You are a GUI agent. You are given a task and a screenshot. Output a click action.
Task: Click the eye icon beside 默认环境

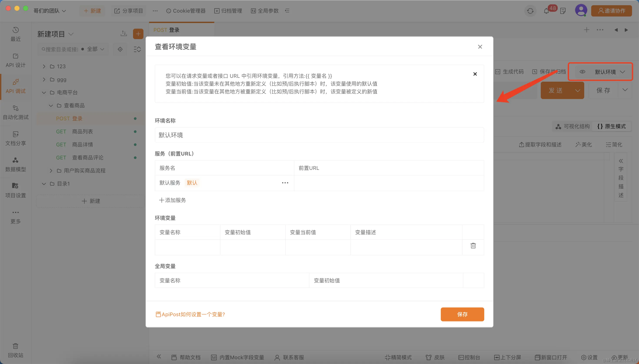coord(582,72)
